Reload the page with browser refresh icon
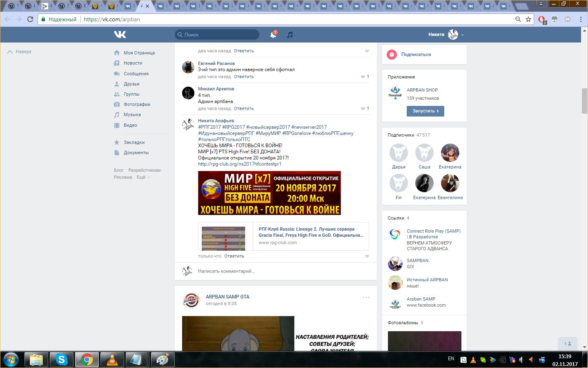Image resolution: width=588 pixels, height=368 pixels. tap(30, 19)
